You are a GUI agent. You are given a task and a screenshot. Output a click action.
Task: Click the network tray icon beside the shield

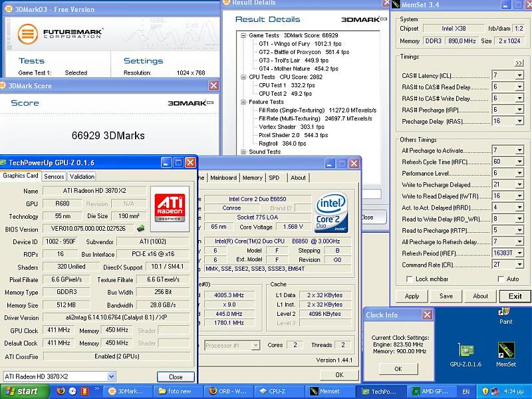(x=495, y=391)
